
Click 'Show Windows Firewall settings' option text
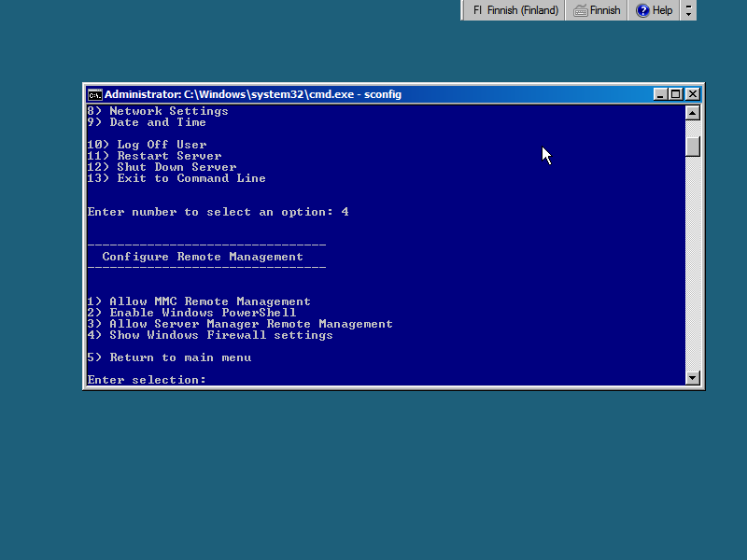tap(220, 335)
